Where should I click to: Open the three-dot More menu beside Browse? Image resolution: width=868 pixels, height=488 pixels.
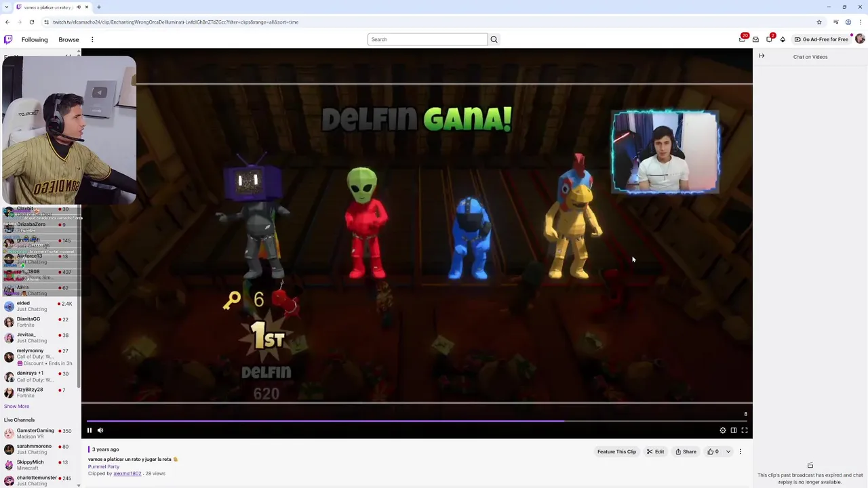coord(92,39)
